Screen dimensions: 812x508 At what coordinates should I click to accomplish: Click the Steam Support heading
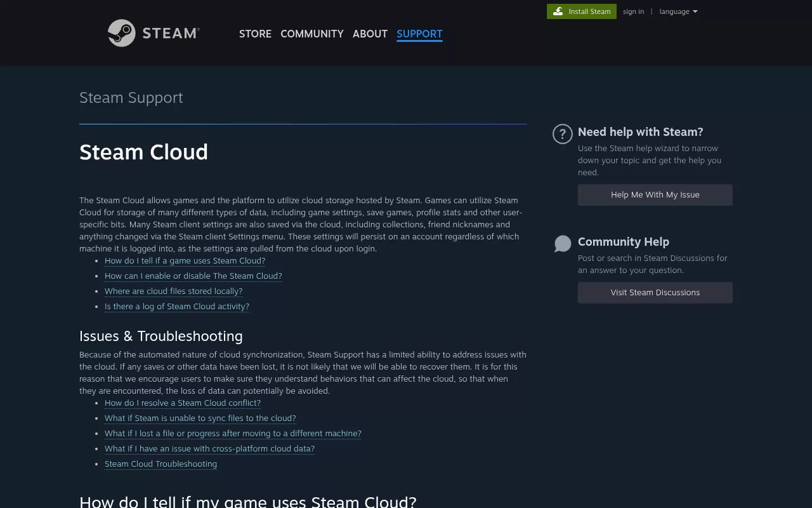(x=131, y=97)
